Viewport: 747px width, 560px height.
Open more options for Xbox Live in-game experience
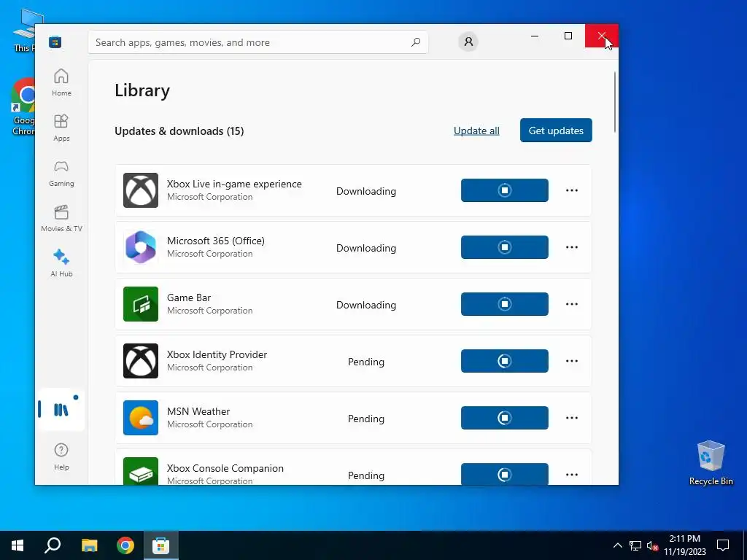click(x=572, y=190)
